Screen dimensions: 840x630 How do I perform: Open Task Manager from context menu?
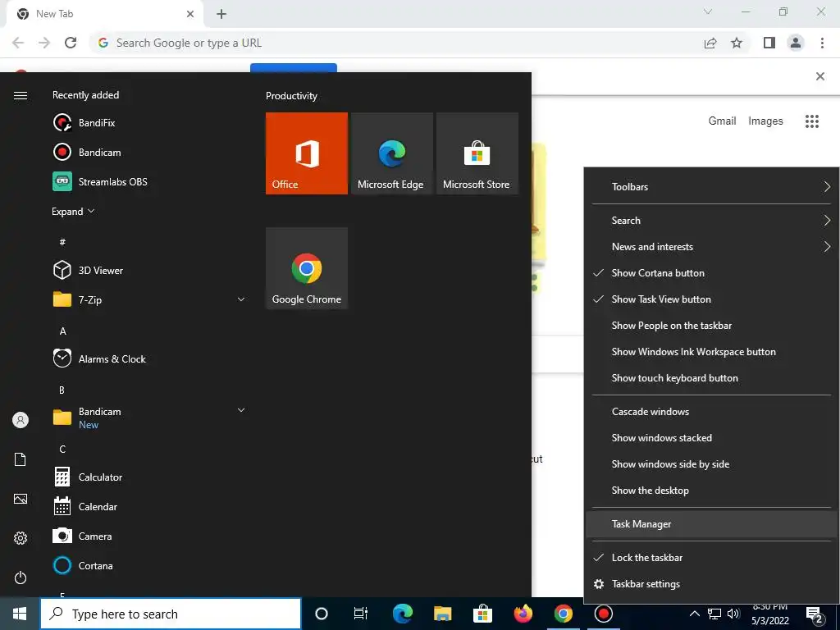[711, 524]
